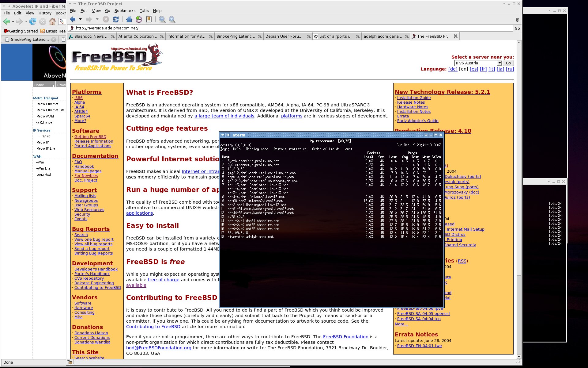Open the FreeBSD Foundation link
588x368 pixels.
[345, 337]
